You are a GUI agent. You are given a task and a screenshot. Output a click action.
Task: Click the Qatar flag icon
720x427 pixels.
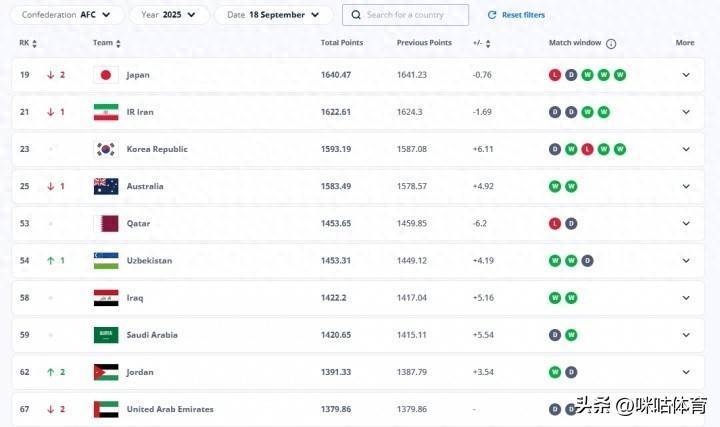(106, 223)
